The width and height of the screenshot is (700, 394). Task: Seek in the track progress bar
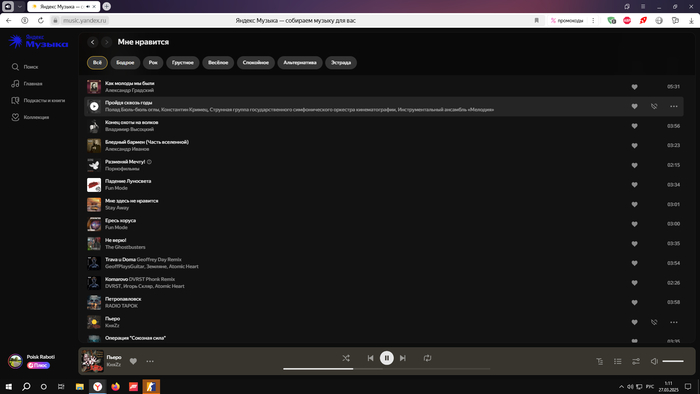pyautogui.click(x=387, y=369)
